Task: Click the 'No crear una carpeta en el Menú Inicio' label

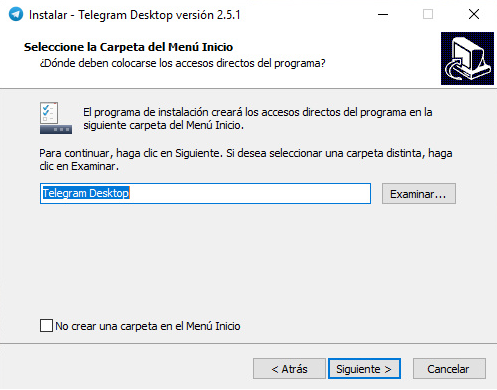Action: point(148,326)
